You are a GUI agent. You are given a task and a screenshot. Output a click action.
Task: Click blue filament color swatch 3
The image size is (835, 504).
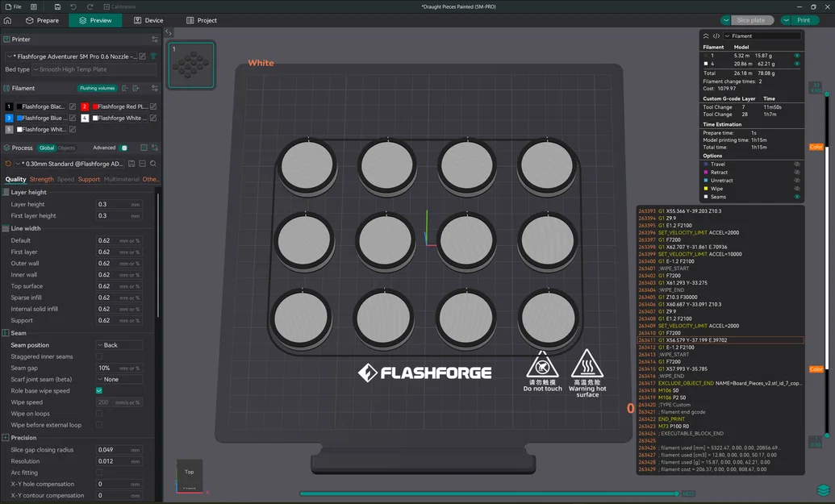click(x=9, y=119)
